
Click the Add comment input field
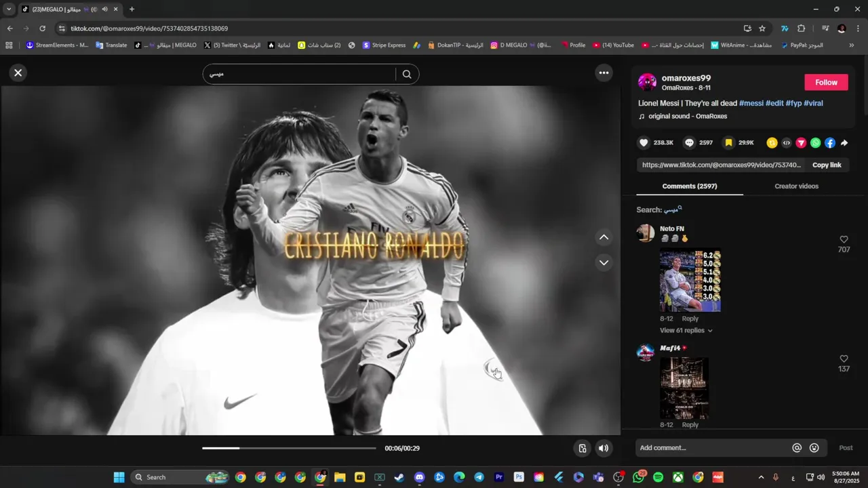coord(713,448)
